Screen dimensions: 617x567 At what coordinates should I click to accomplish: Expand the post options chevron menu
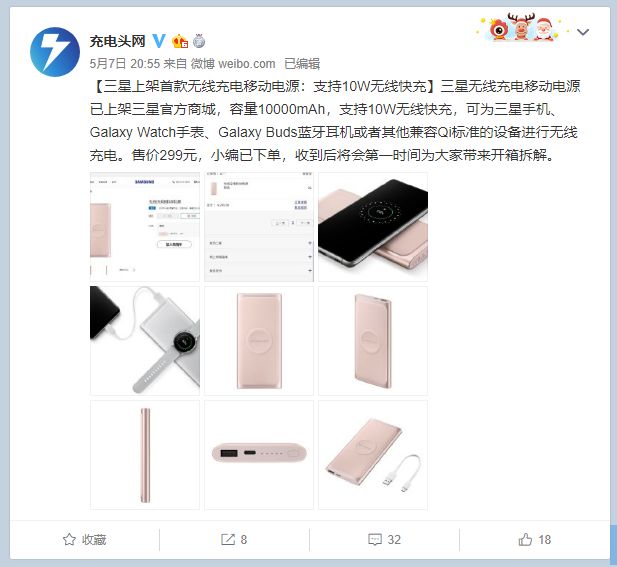click(x=583, y=32)
